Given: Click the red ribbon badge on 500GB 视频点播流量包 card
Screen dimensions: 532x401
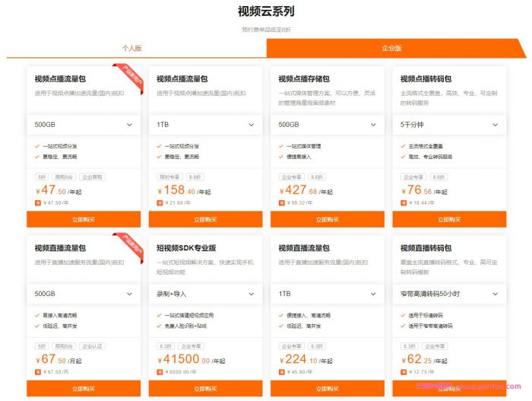Looking at the screenshot, I should 128,77.
